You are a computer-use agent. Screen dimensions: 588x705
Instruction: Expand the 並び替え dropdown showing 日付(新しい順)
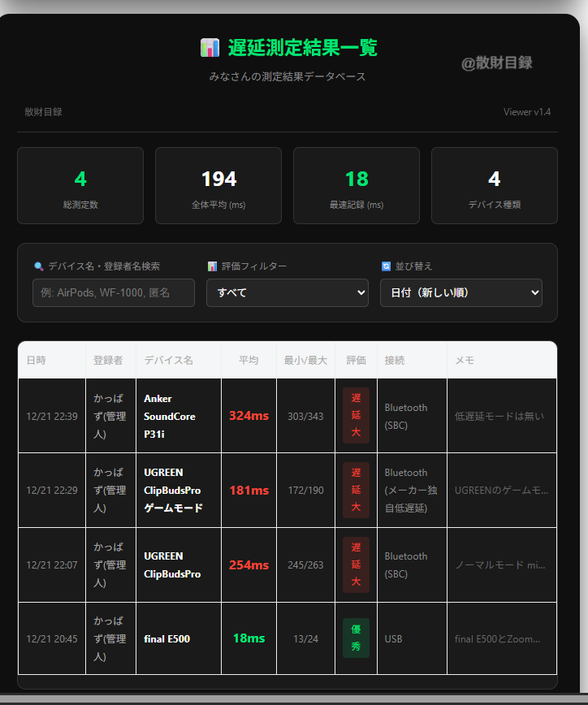click(460, 292)
